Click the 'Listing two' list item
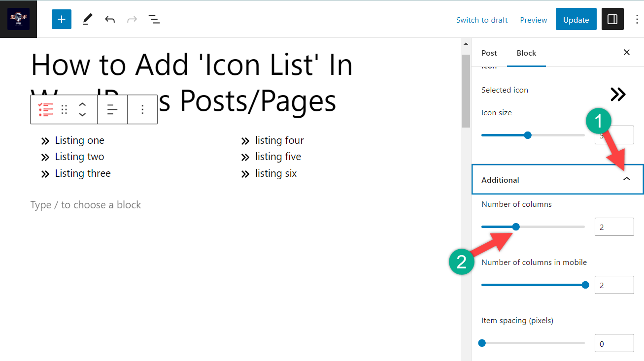 pyautogui.click(x=79, y=157)
